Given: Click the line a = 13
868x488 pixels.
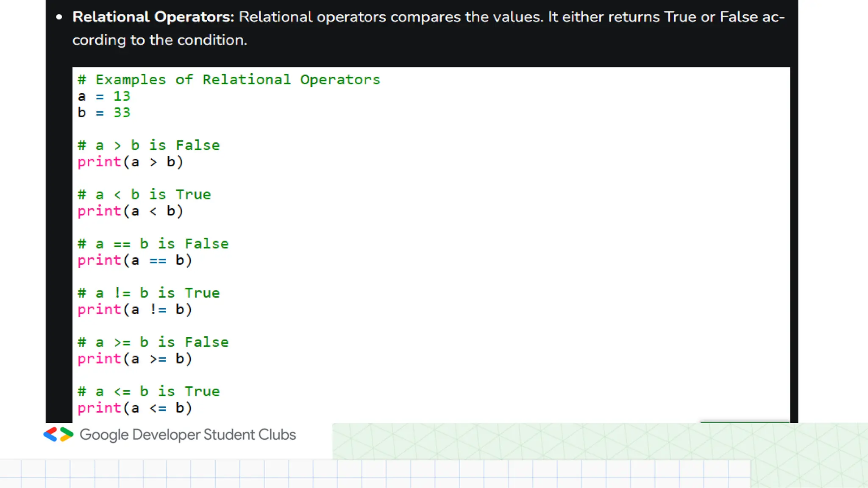Looking at the screenshot, I should [104, 96].
